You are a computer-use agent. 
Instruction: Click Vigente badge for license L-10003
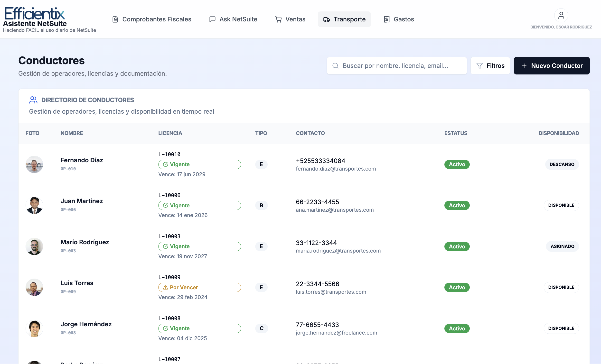199,246
